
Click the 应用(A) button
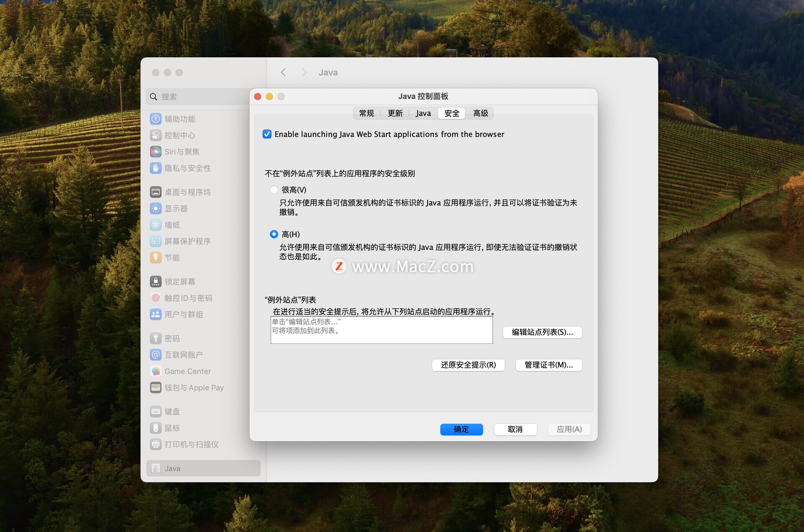tap(569, 429)
